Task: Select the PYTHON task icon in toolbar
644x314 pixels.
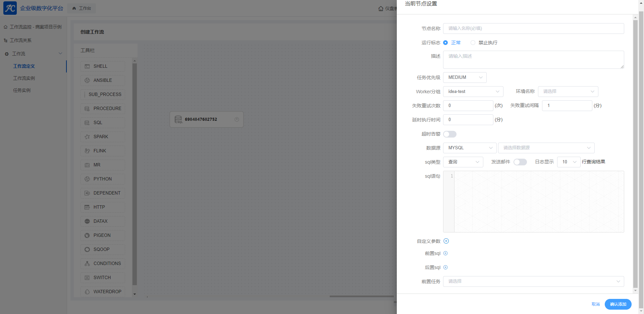Action: pyautogui.click(x=87, y=179)
